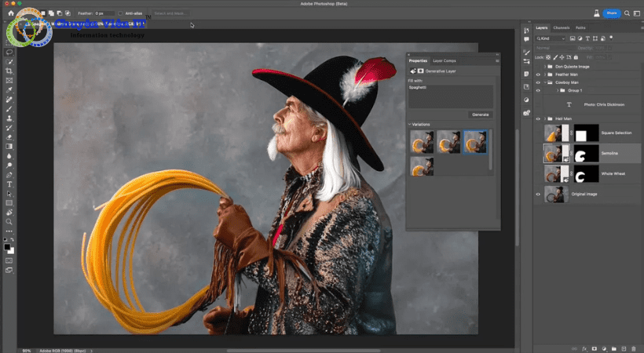Switch to the Channels tab

click(x=561, y=27)
